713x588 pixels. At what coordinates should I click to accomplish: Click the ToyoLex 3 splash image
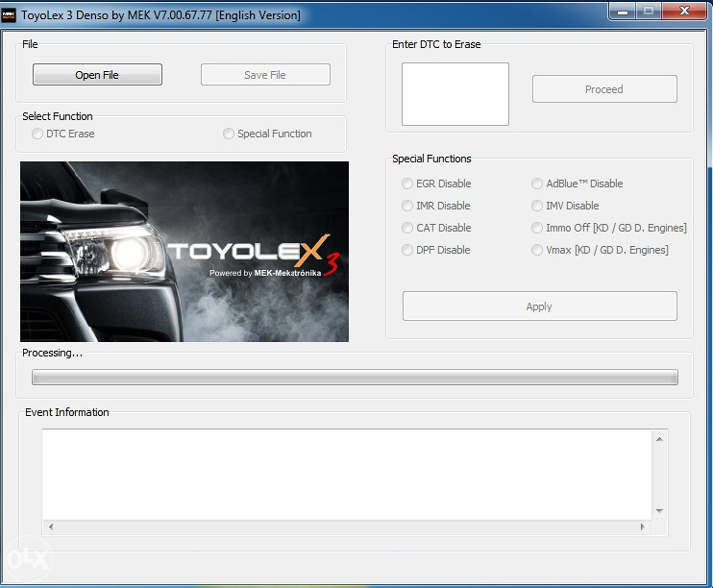coord(184,252)
